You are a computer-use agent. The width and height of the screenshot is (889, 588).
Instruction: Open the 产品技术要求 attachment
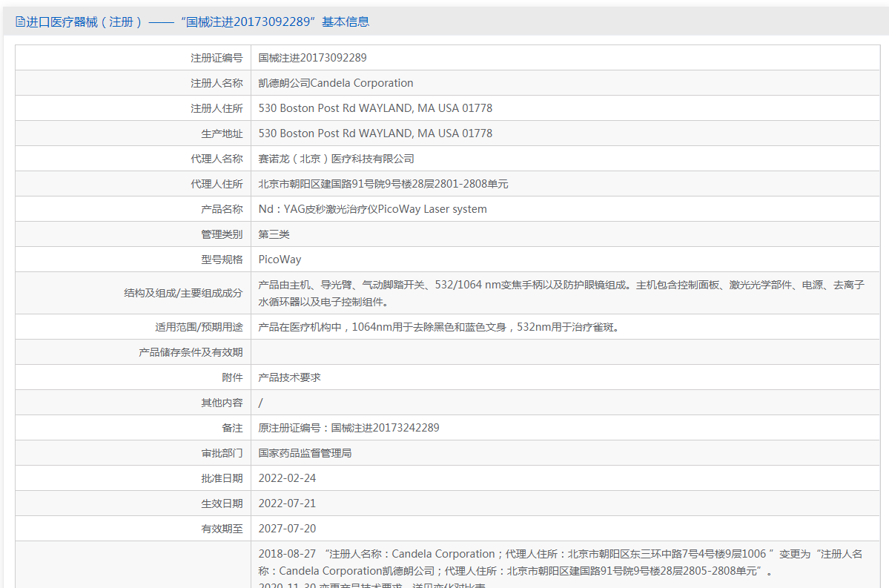coord(290,377)
